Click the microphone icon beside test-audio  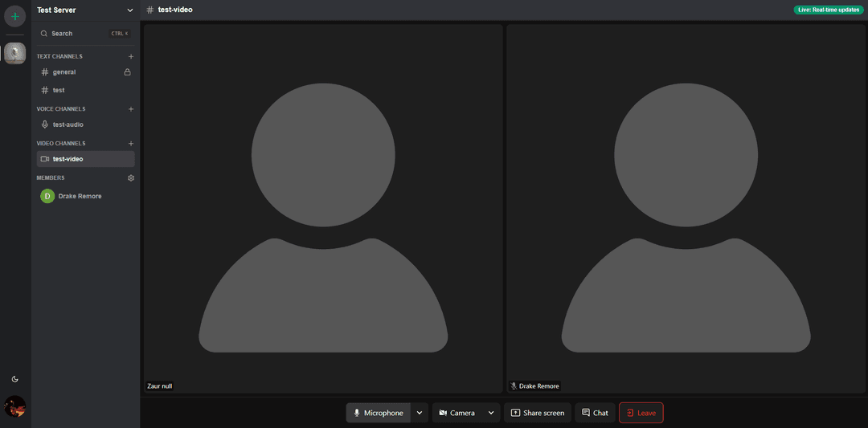(45, 124)
